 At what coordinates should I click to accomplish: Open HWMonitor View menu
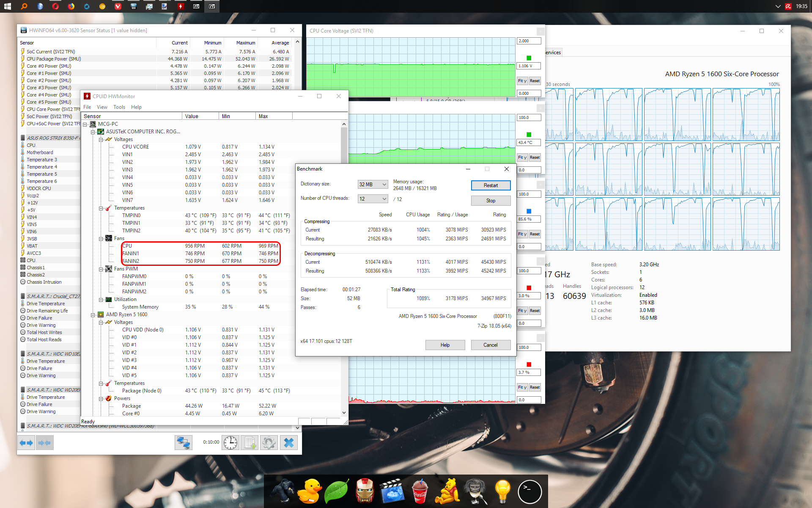102,107
